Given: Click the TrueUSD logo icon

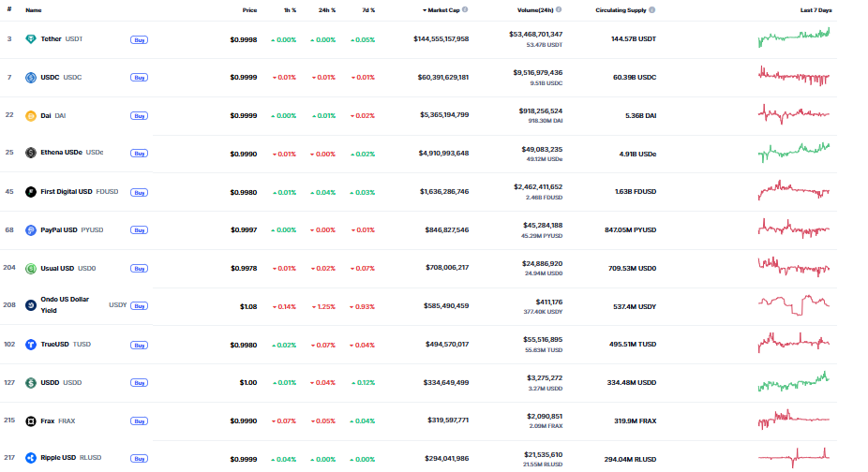Looking at the screenshot, I should click(x=31, y=345).
